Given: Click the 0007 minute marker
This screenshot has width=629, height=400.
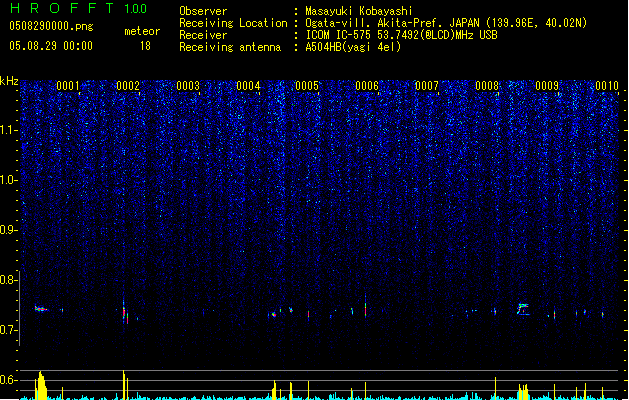Looking at the screenshot, I should (x=427, y=86).
